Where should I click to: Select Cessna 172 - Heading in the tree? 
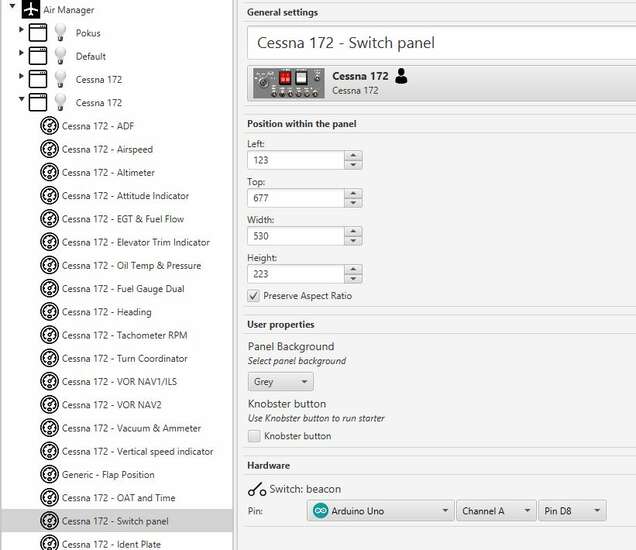(107, 312)
